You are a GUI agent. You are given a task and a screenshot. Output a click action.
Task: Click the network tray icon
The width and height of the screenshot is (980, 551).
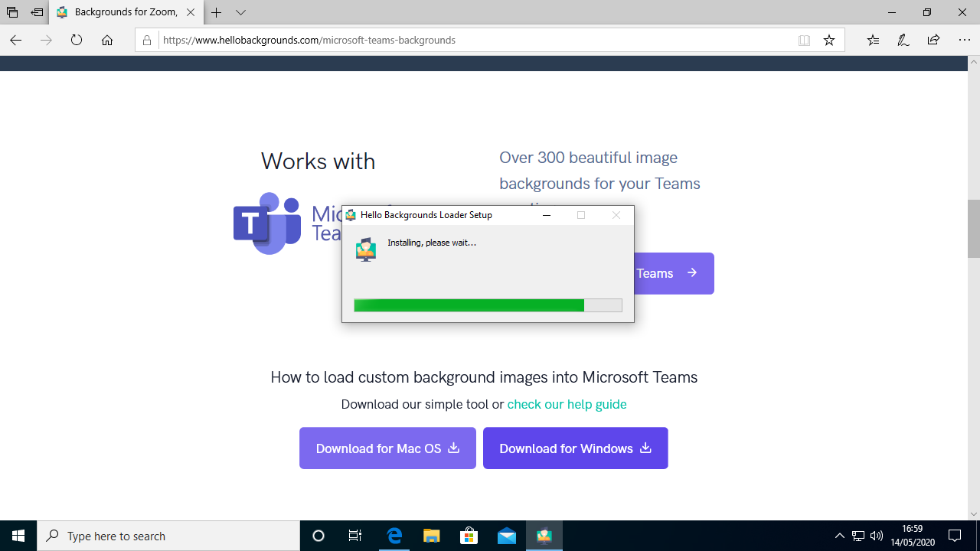pos(858,536)
